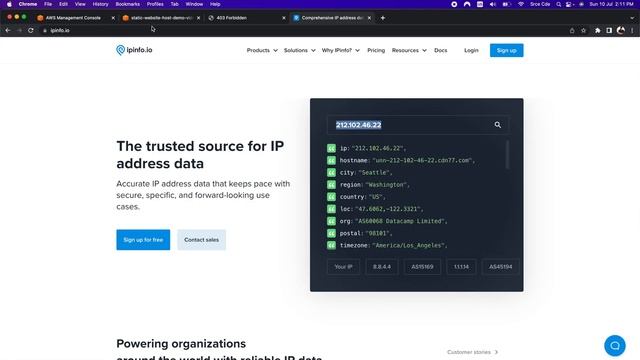The width and height of the screenshot is (640, 360).
Task: Expand the Products dropdown
Action: tap(262, 50)
